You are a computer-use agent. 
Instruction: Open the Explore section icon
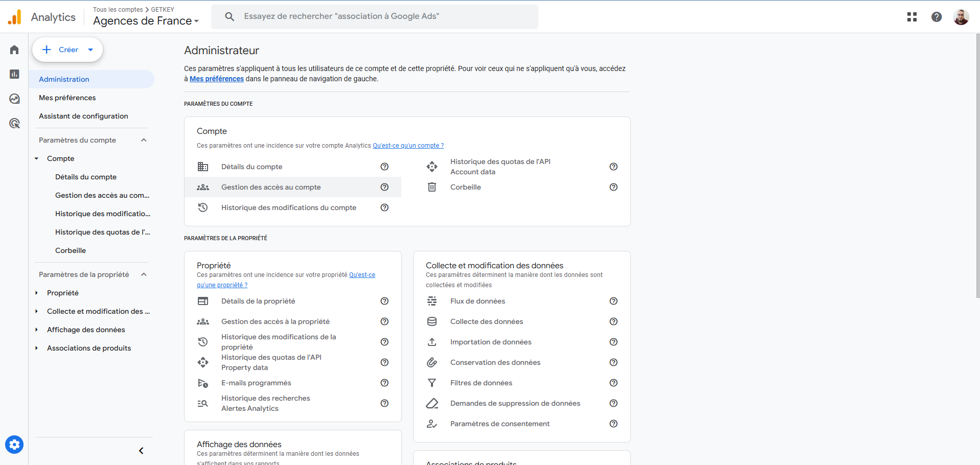(14, 99)
